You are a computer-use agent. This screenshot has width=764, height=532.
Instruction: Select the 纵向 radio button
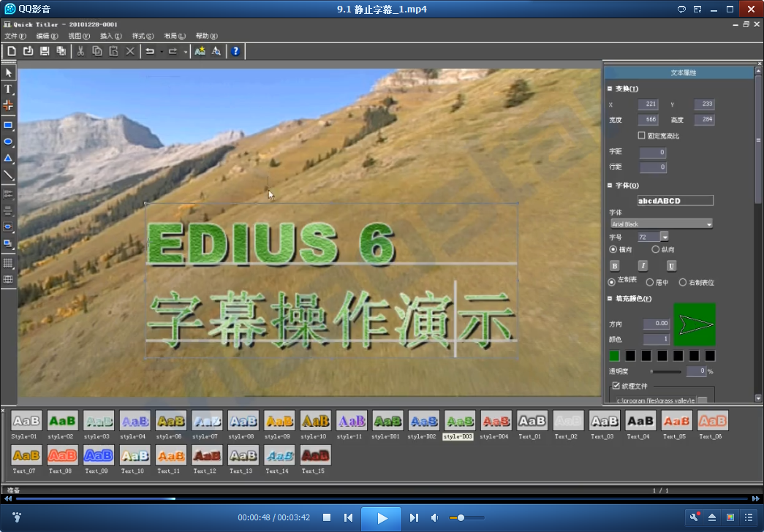(x=655, y=249)
